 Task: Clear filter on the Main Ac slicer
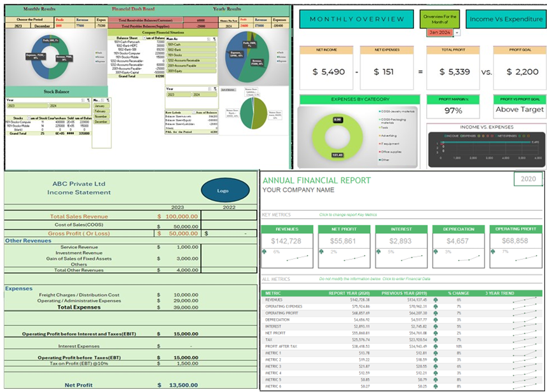214,39
